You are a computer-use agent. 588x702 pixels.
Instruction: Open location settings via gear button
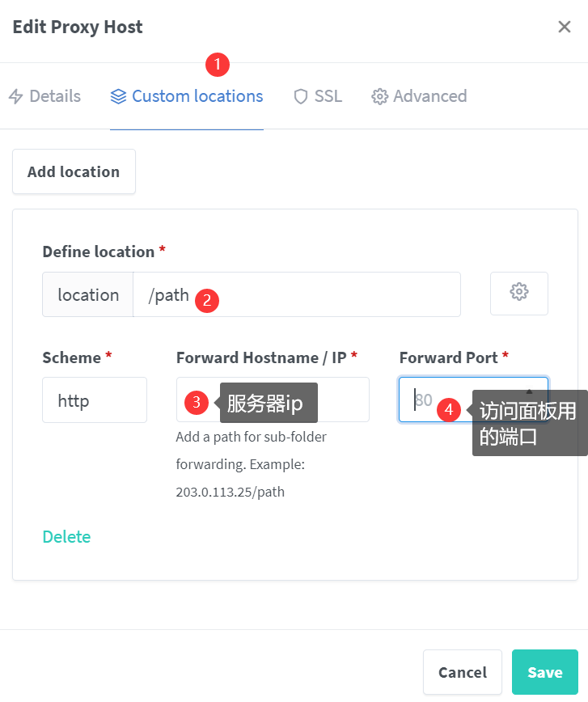tap(519, 293)
